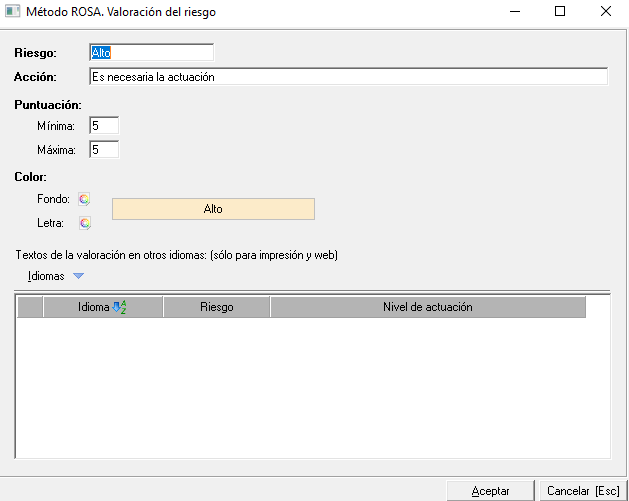Expand the blue arrow next to Idiomas

(x=79, y=277)
